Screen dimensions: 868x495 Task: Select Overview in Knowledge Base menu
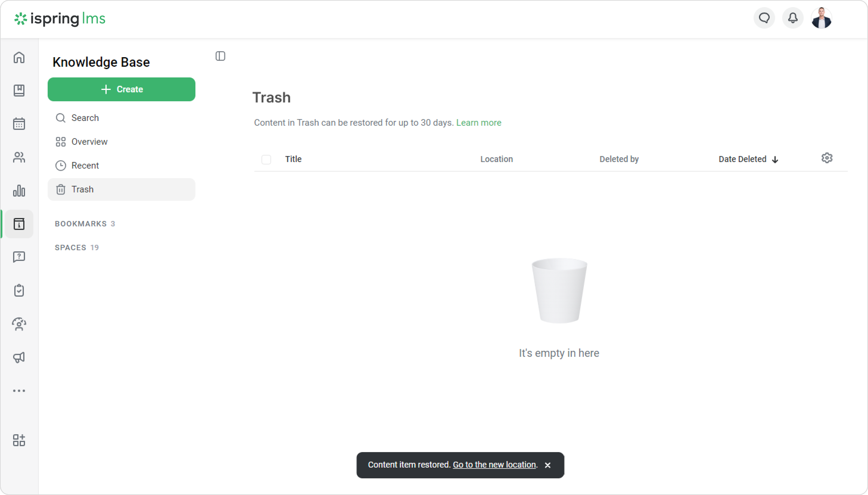point(89,142)
